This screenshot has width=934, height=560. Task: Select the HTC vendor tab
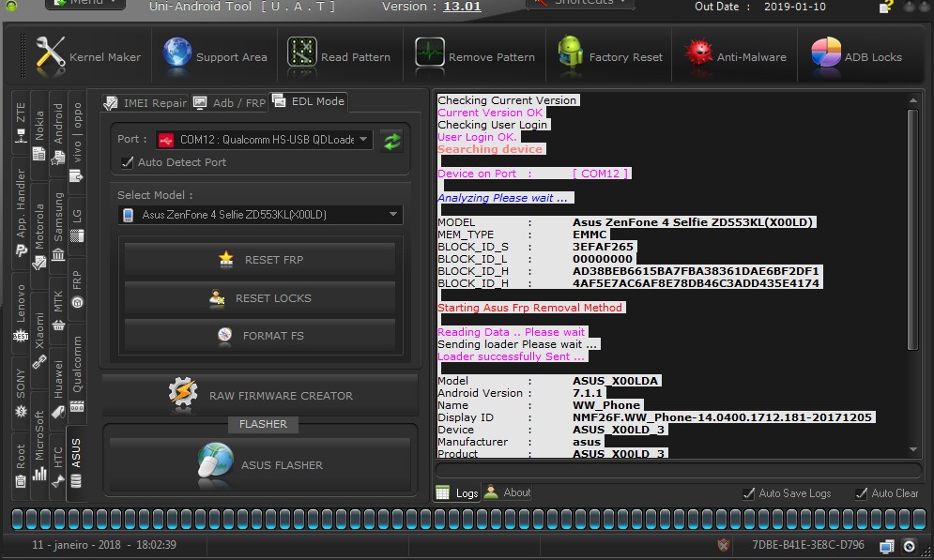pos(58,466)
